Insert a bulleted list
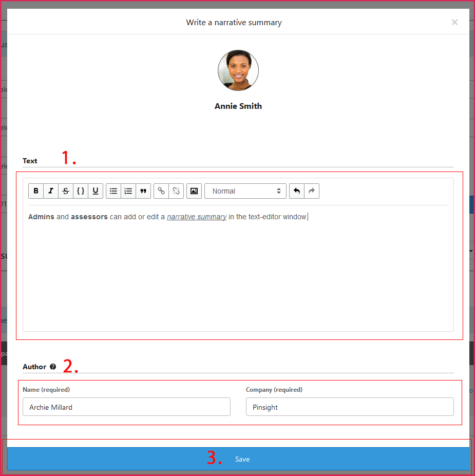The height and width of the screenshot is (476, 475). coord(113,191)
